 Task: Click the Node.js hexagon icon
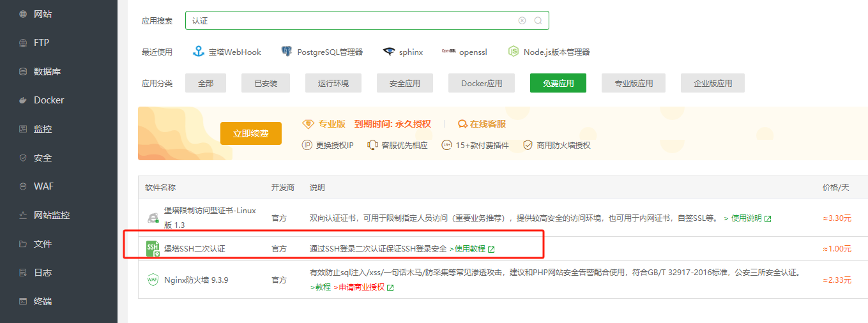[x=514, y=52]
